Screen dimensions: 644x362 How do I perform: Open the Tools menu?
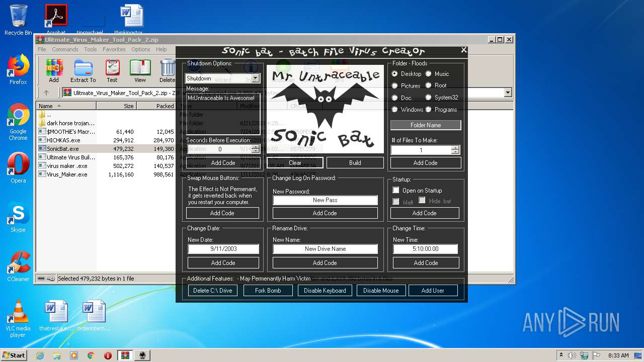(91, 49)
